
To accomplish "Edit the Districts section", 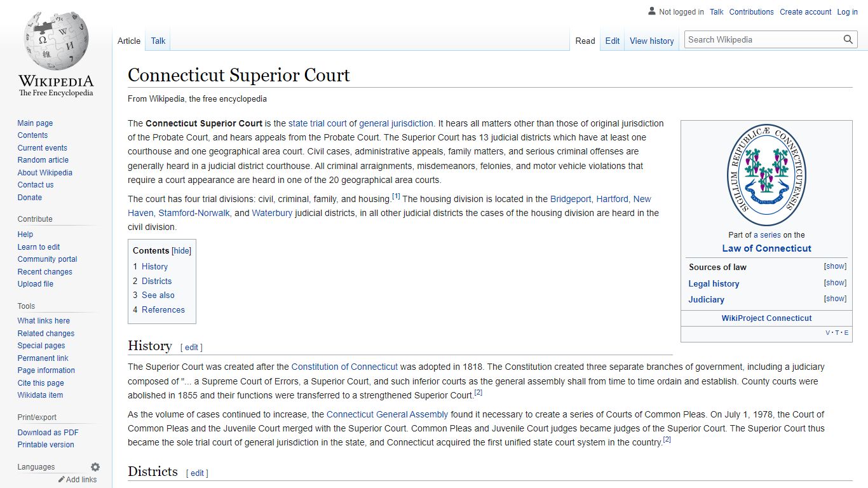I will (197, 473).
